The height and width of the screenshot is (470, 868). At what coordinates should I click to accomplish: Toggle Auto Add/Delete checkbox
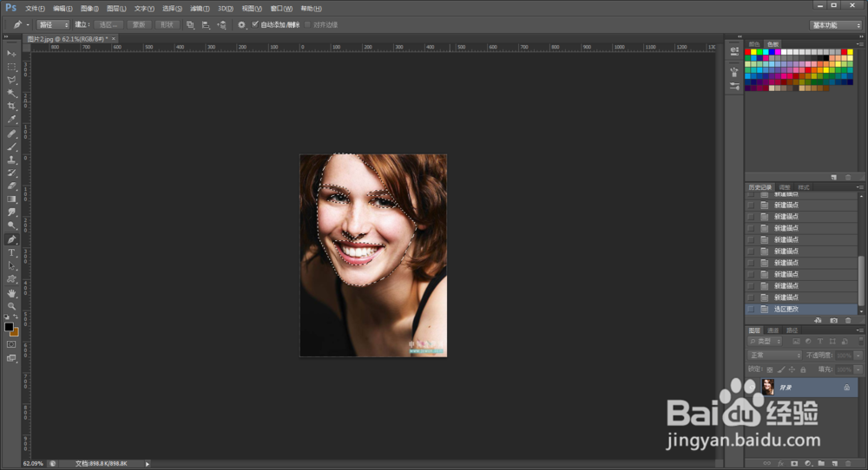click(255, 24)
